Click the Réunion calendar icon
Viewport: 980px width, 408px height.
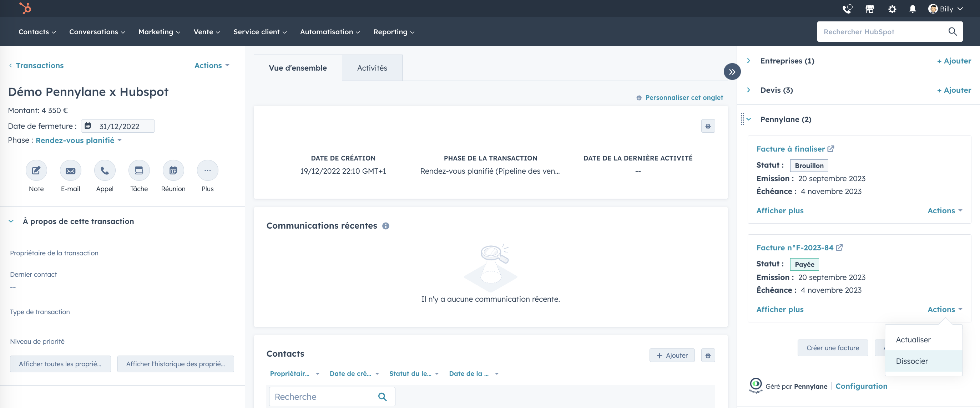point(173,170)
